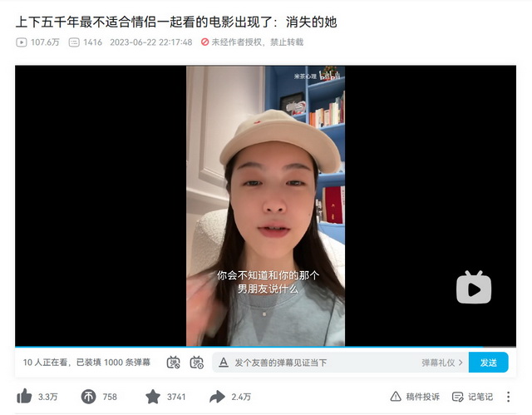Share the video via arrow icon
This screenshot has width=532, height=415.
(217, 397)
